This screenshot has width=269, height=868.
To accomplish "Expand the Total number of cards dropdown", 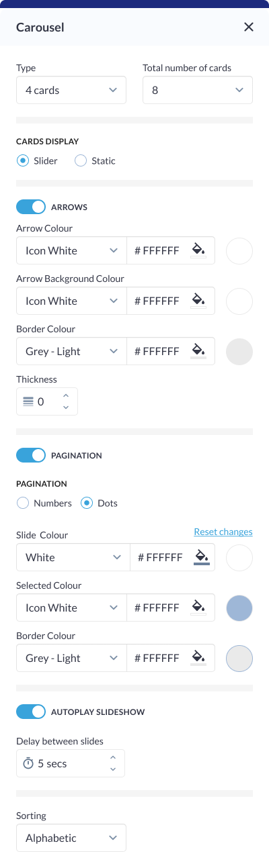I will pos(198,90).
